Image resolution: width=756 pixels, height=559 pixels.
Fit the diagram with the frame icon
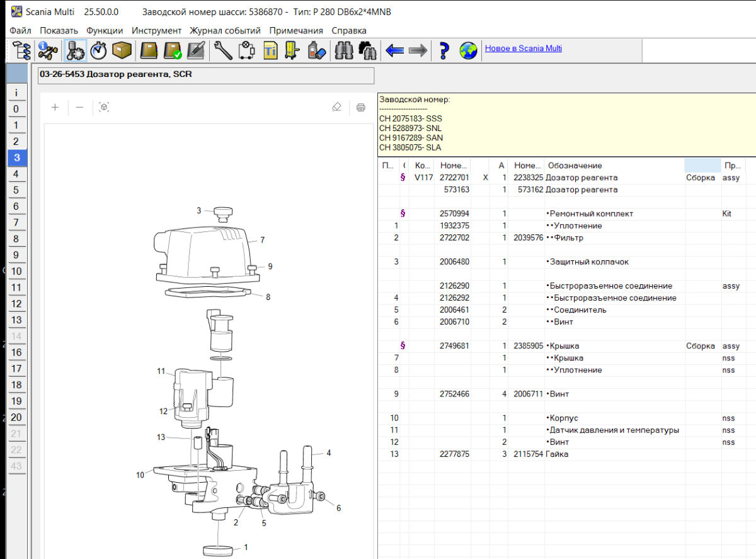[x=104, y=107]
